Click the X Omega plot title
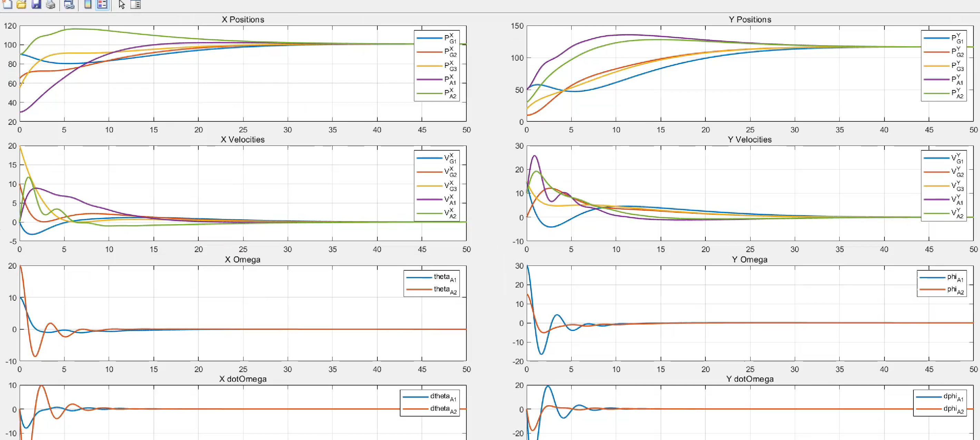This screenshot has width=980, height=440. (x=243, y=259)
